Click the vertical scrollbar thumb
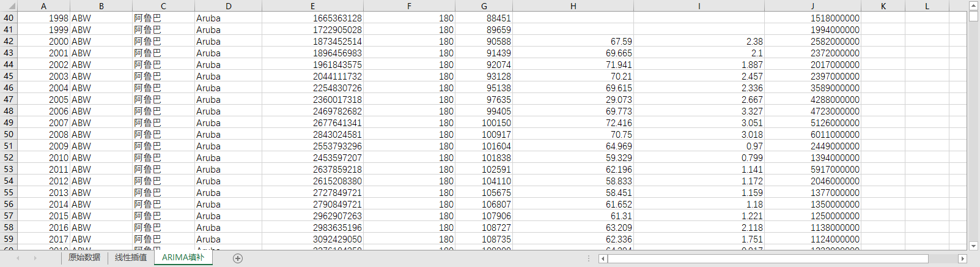The image size is (980, 267). [973, 17]
